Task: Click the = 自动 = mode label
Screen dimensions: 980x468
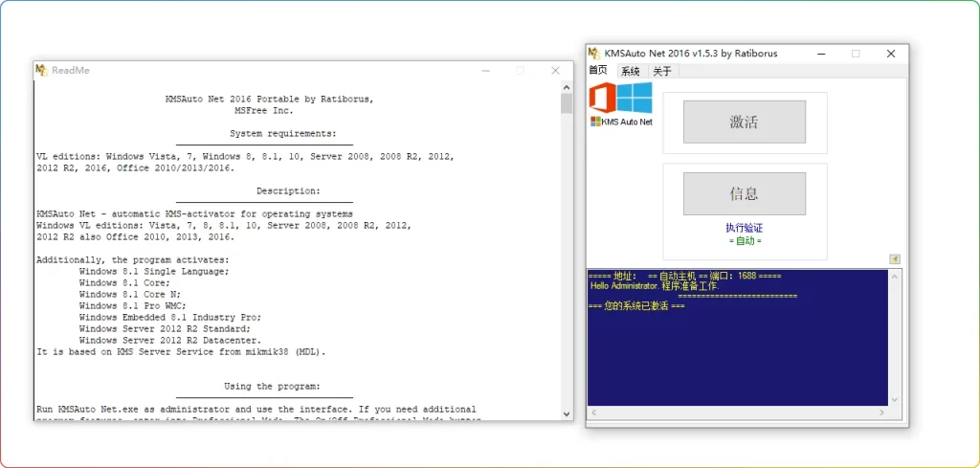Action: [x=744, y=240]
